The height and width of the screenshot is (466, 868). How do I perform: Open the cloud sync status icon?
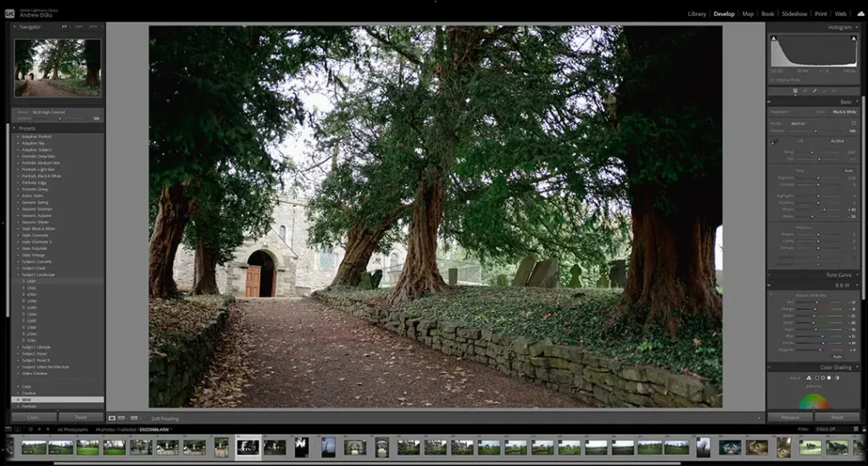click(861, 14)
